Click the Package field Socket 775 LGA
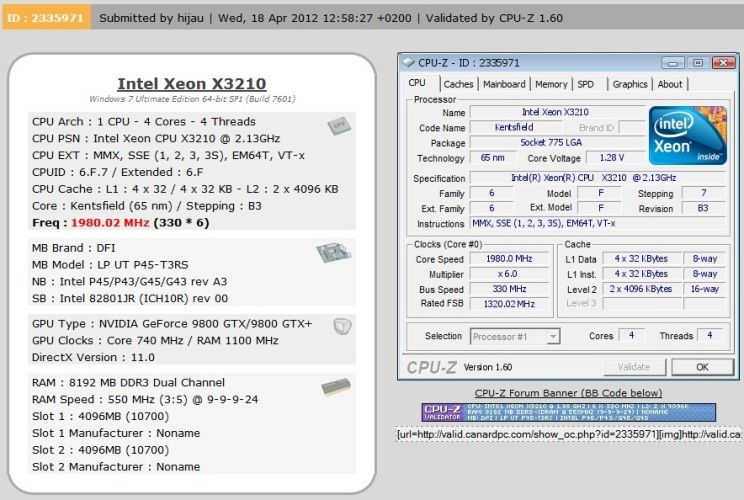 (x=557, y=143)
